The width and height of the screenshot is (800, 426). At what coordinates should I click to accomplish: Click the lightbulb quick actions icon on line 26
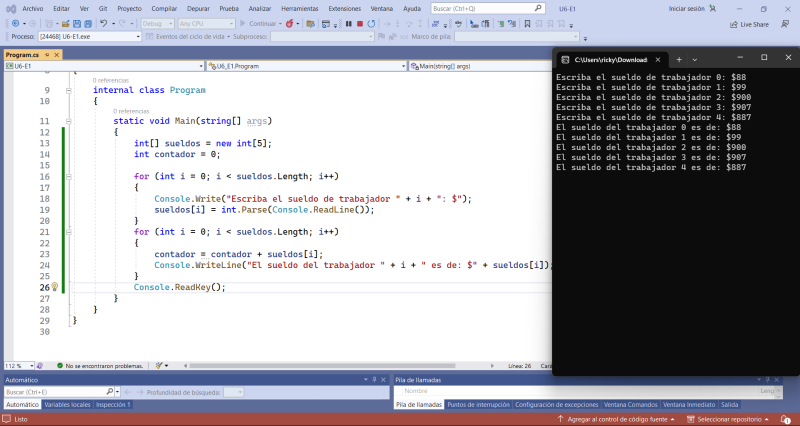pyautogui.click(x=55, y=287)
